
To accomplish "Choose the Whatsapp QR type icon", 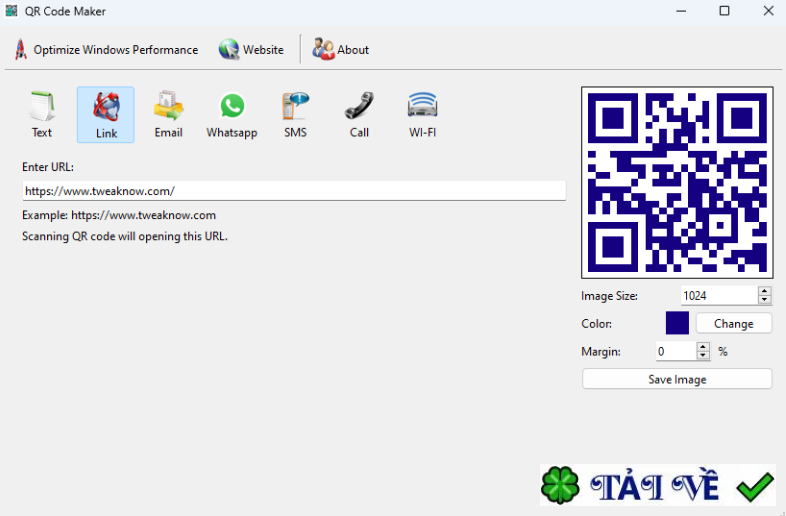I will (x=232, y=114).
